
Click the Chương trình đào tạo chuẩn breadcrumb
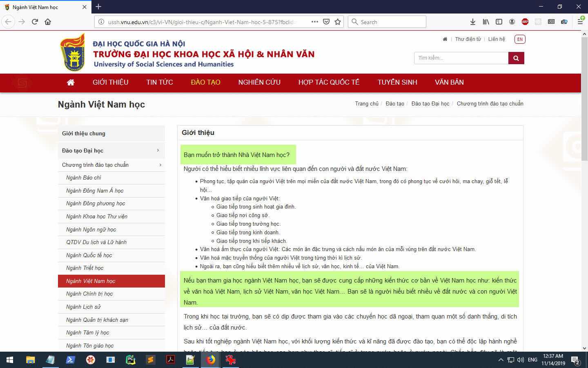[x=490, y=104]
